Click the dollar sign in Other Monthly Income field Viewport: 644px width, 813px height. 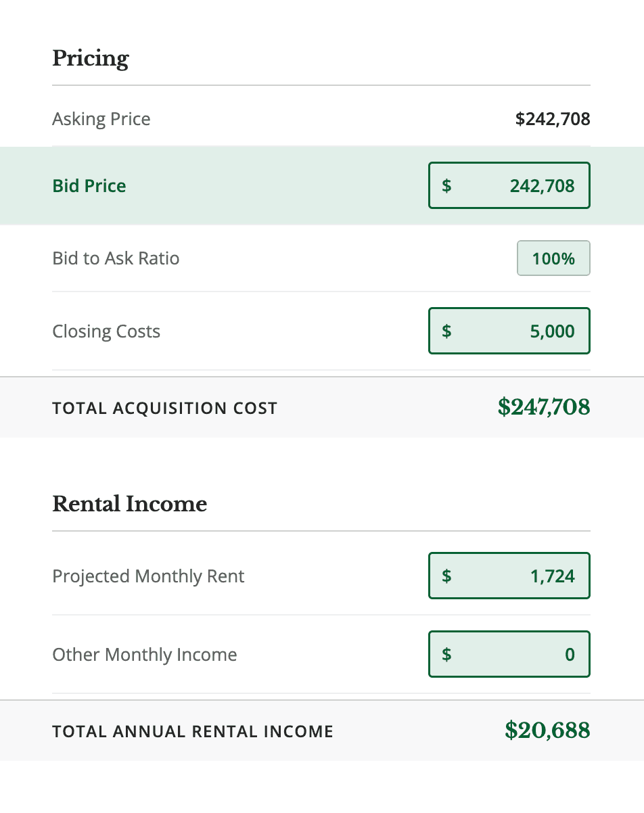pos(446,654)
